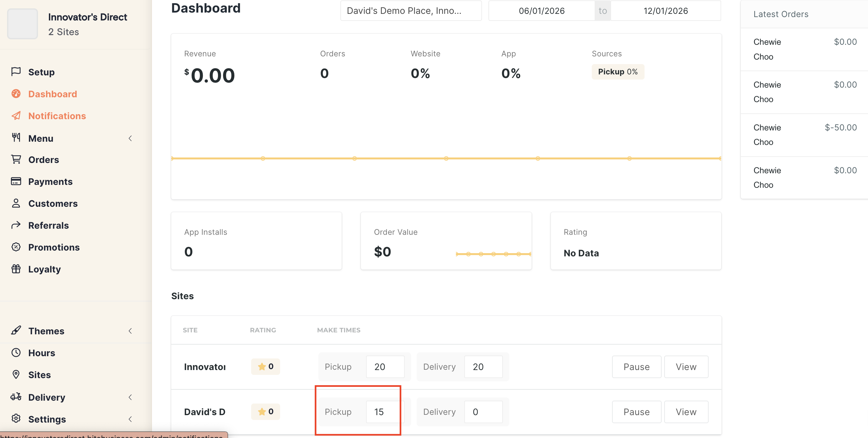Click the Promotions badge icon
Image resolution: width=868 pixels, height=438 pixels.
coord(16,247)
